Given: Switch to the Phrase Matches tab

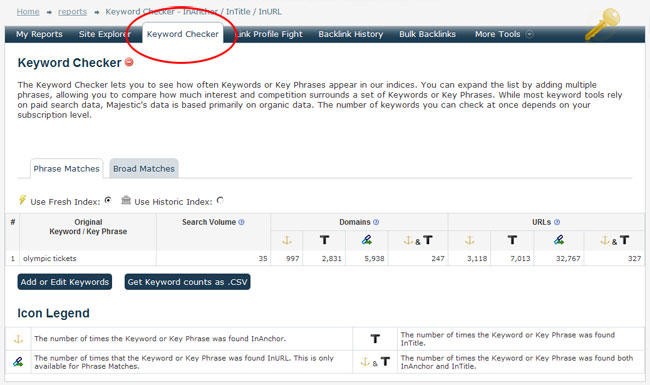Looking at the screenshot, I should [66, 169].
